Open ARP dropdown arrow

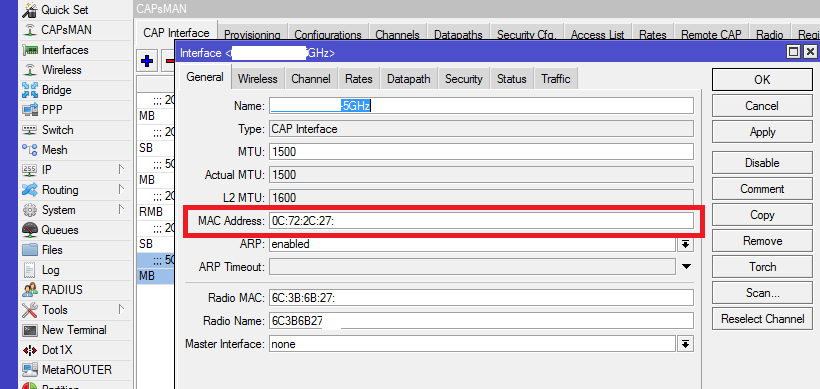click(x=686, y=244)
